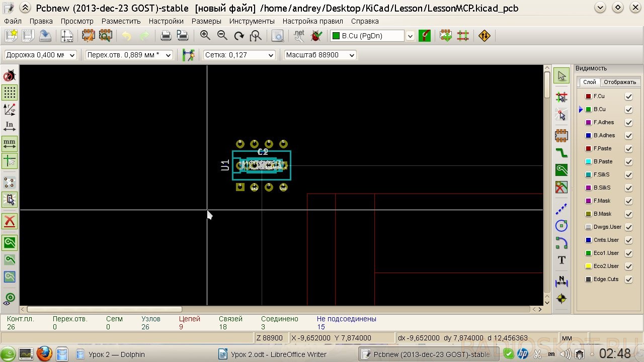
Task: Uncheck F.Cu layer visibility checkbox
Action: 628,96
